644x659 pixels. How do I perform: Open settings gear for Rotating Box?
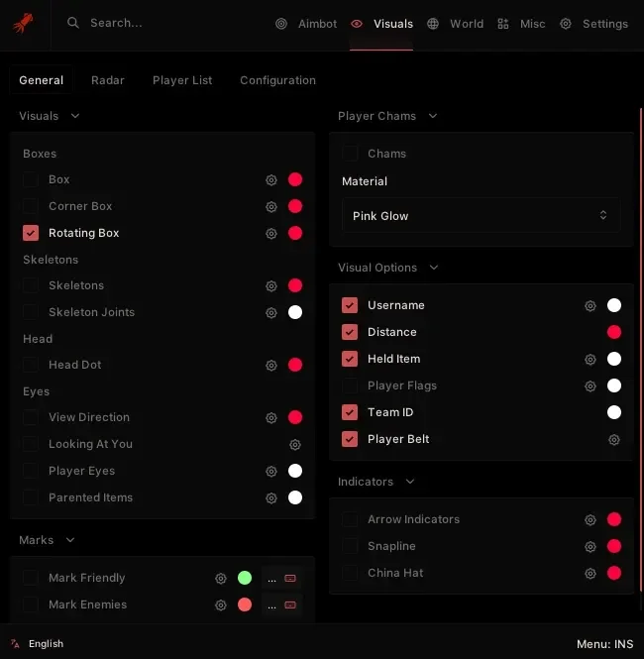[271, 233]
